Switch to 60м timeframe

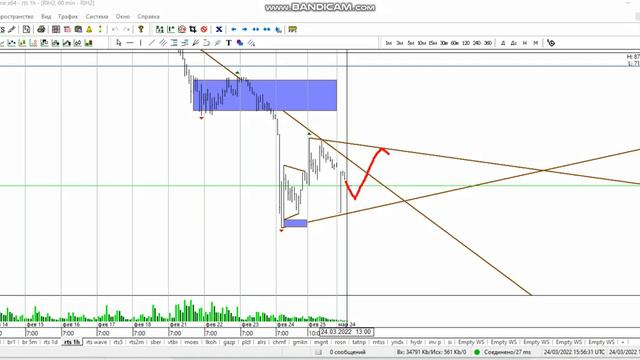455,42
